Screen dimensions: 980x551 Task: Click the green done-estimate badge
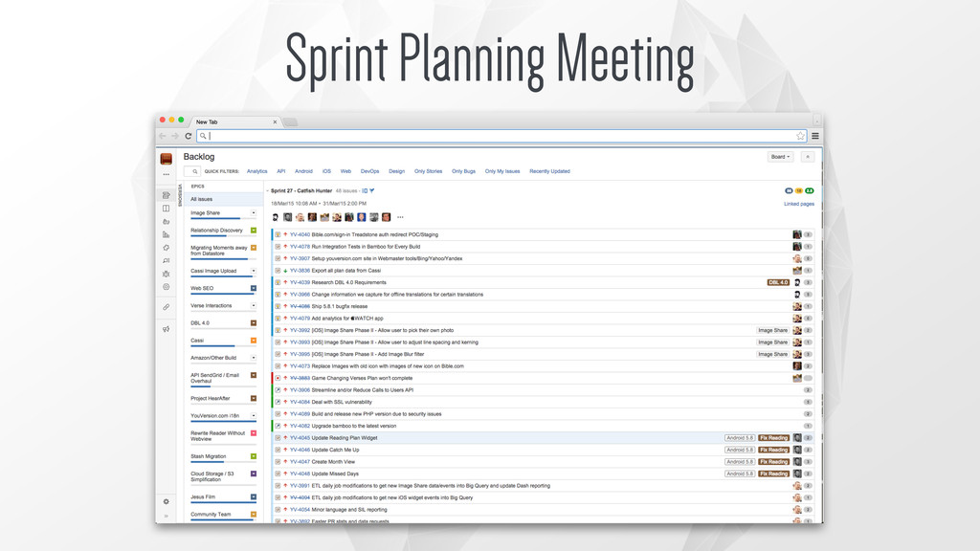tap(810, 191)
